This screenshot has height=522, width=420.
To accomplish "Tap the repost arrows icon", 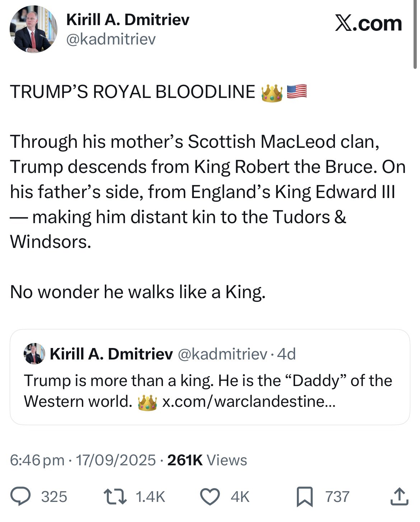I will click(113, 497).
